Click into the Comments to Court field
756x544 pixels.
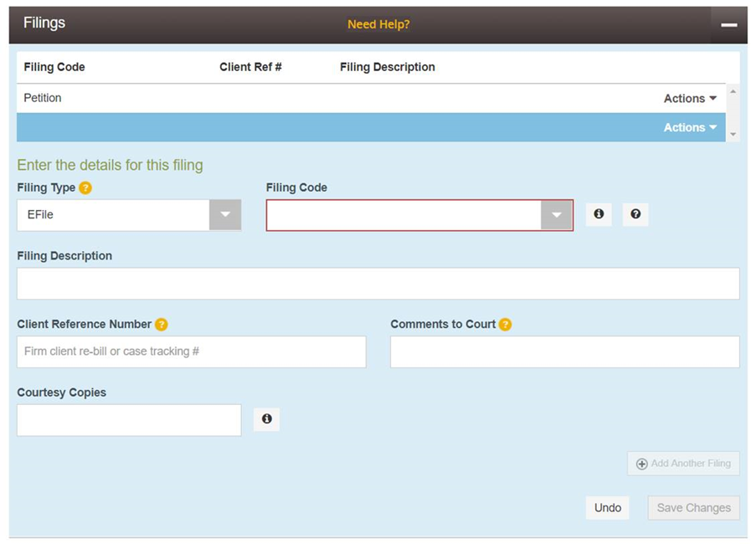pos(564,352)
